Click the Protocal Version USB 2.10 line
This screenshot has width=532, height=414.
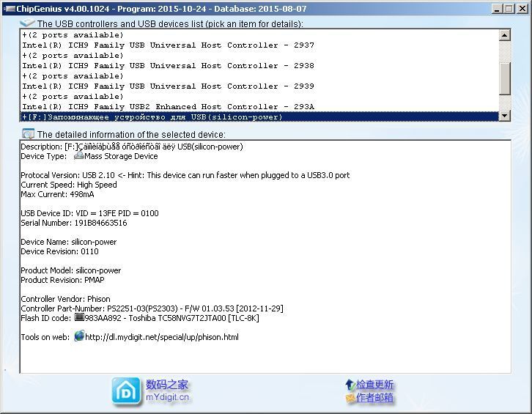185,175
